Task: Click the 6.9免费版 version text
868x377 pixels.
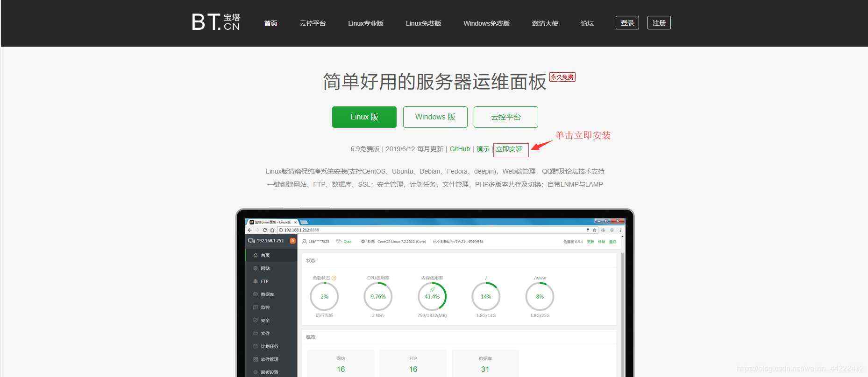Action: (x=365, y=149)
